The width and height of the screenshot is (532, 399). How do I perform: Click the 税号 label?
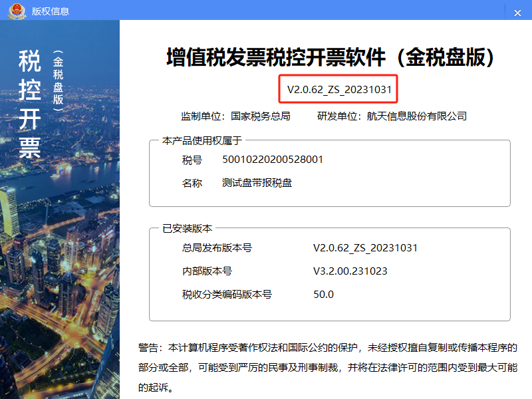[x=192, y=160]
